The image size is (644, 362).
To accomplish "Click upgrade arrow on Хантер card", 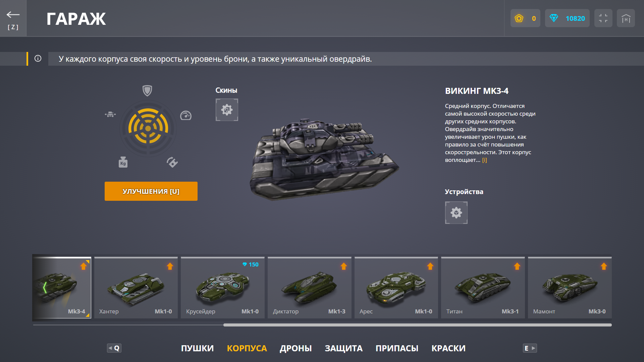I will click(x=170, y=266).
